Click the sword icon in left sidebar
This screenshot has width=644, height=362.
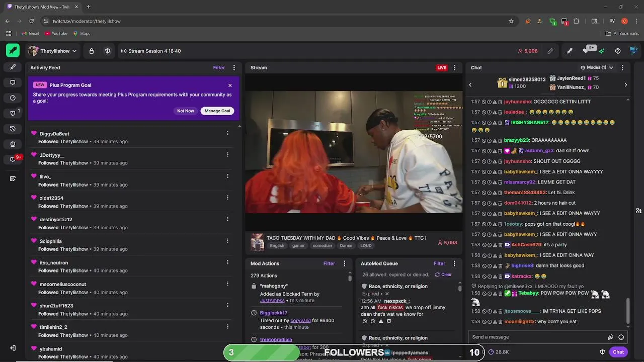(13, 67)
